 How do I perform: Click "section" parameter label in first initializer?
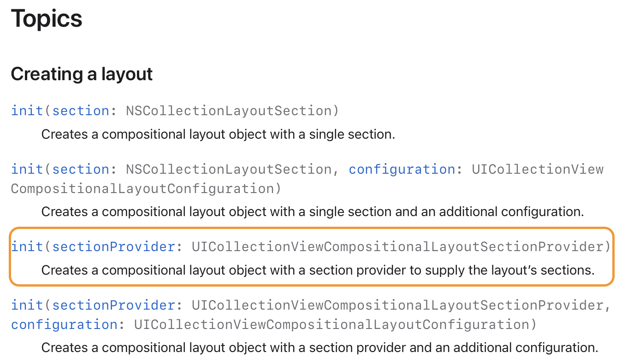(81, 111)
